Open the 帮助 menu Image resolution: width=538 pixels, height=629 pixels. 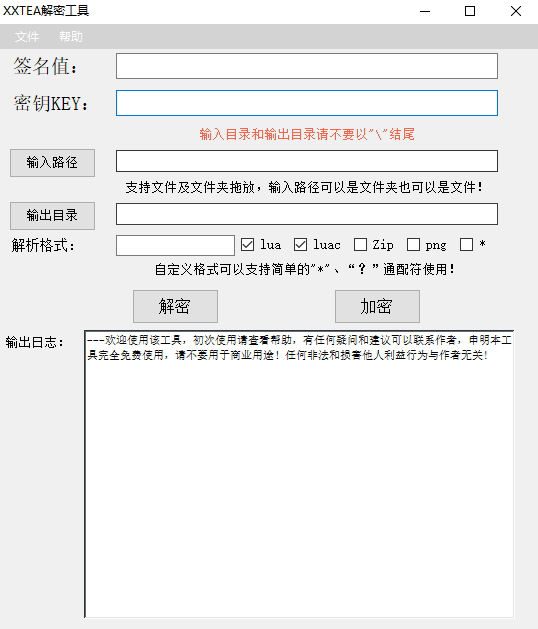(x=71, y=37)
